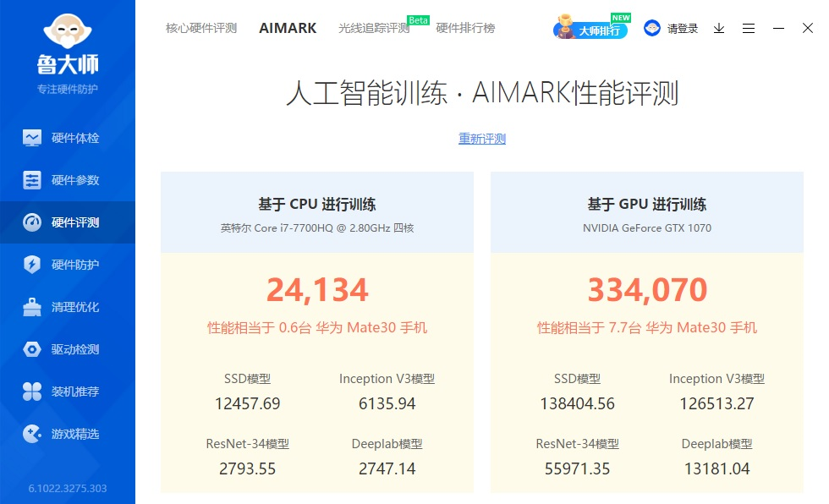The height and width of the screenshot is (504, 829).
Task: Click the user avatar icon beside 请登录
Action: coord(651,27)
